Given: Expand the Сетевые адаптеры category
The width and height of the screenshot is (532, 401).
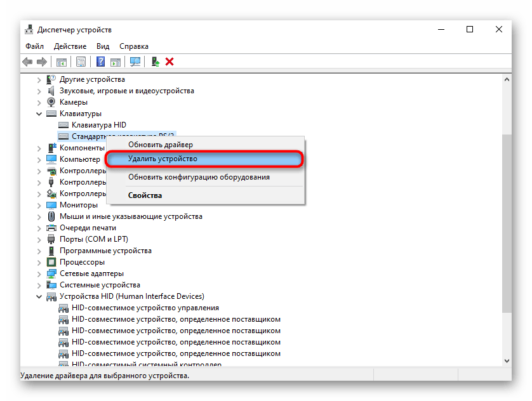Looking at the screenshot, I should (39, 273).
